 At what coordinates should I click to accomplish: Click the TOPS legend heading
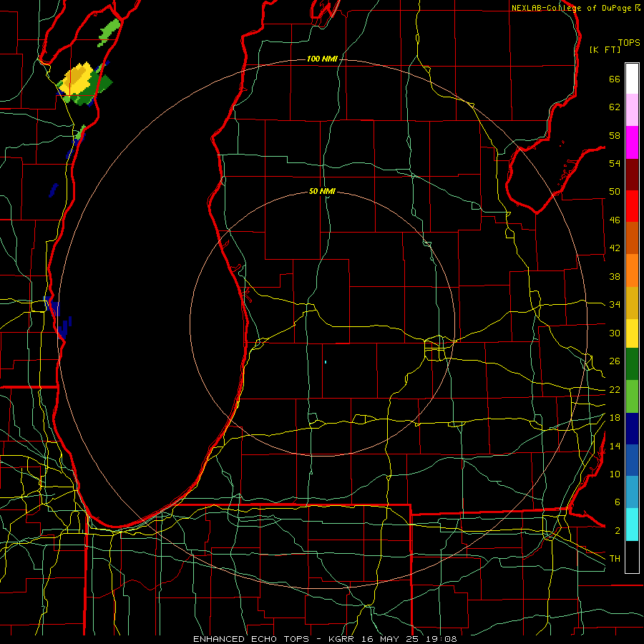tap(629, 43)
